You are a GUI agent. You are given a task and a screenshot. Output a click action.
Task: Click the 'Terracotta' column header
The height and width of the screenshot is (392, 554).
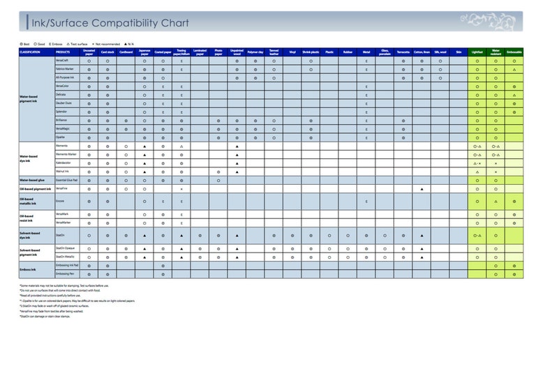pyautogui.click(x=403, y=52)
